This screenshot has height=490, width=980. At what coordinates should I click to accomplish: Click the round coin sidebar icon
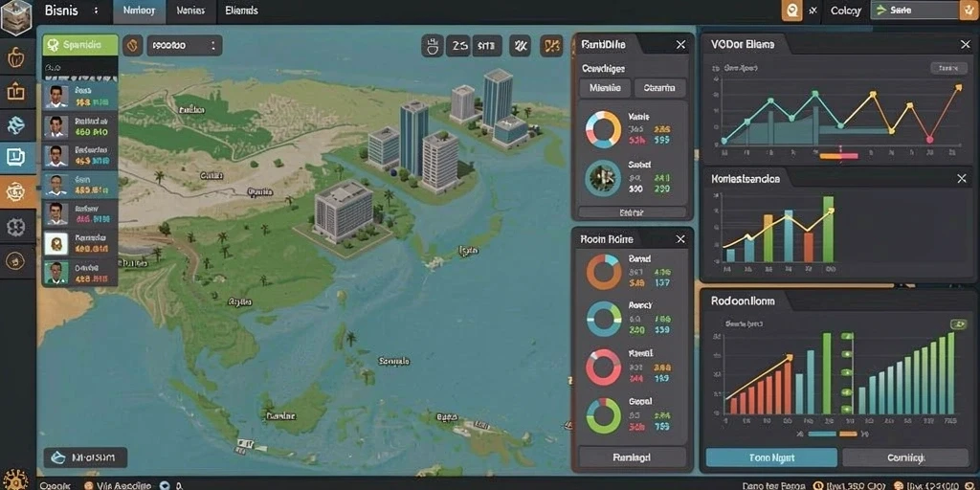17,261
